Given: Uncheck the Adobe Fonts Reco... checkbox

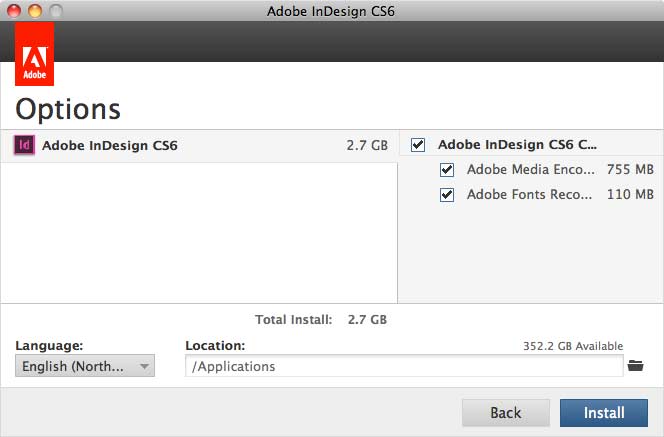Looking at the screenshot, I should (x=447, y=195).
